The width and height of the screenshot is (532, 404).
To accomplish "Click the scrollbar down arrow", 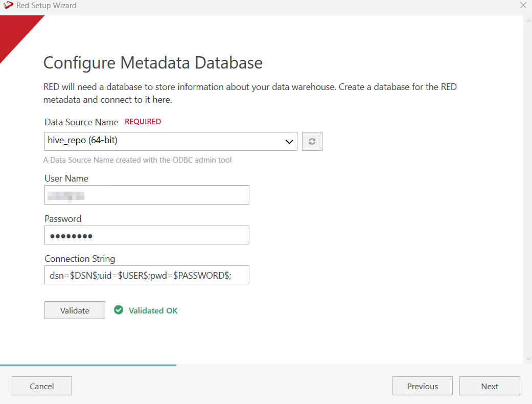I will pyautogui.click(x=527, y=358).
